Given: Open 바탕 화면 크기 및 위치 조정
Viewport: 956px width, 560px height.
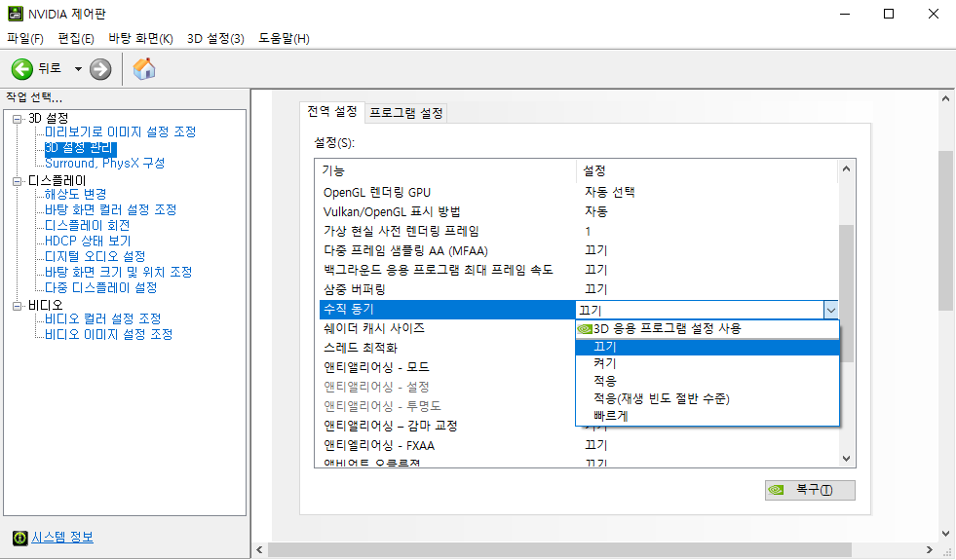Looking at the screenshot, I should (x=118, y=272).
